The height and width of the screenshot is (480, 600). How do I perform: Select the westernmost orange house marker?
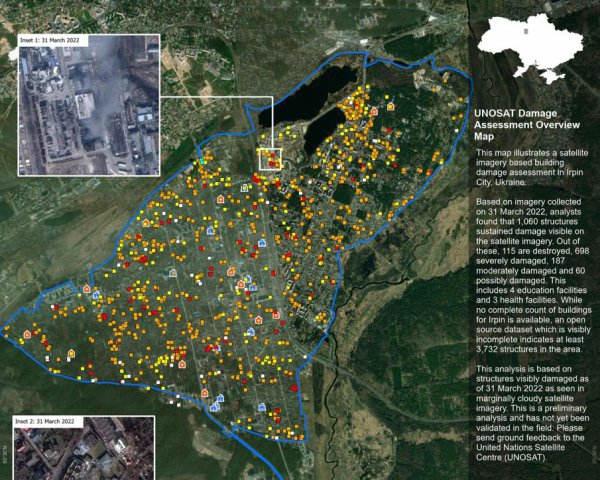point(27,335)
